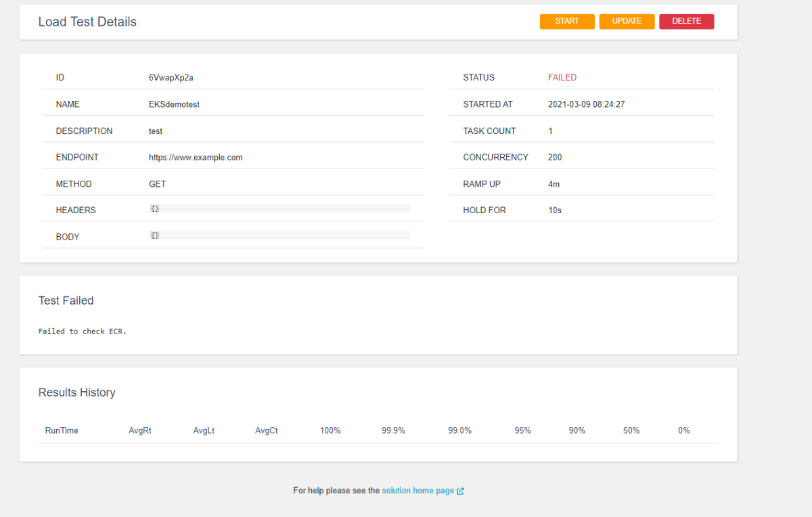Click the 90% column header
This screenshot has width=812, height=517.
click(x=577, y=430)
